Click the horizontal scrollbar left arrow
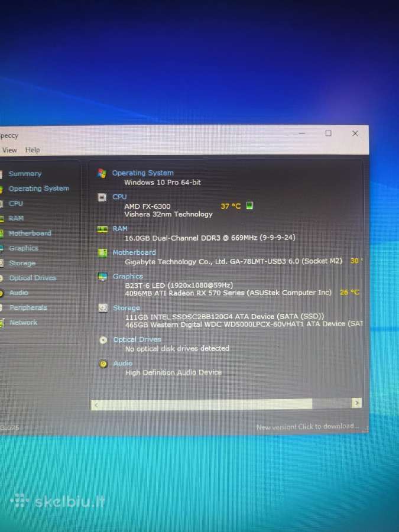399x532 pixels. pos(97,405)
